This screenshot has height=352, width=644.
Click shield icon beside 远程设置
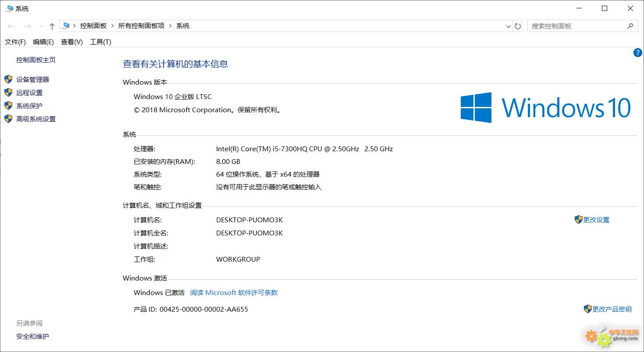pyautogui.click(x=8, y=92)
